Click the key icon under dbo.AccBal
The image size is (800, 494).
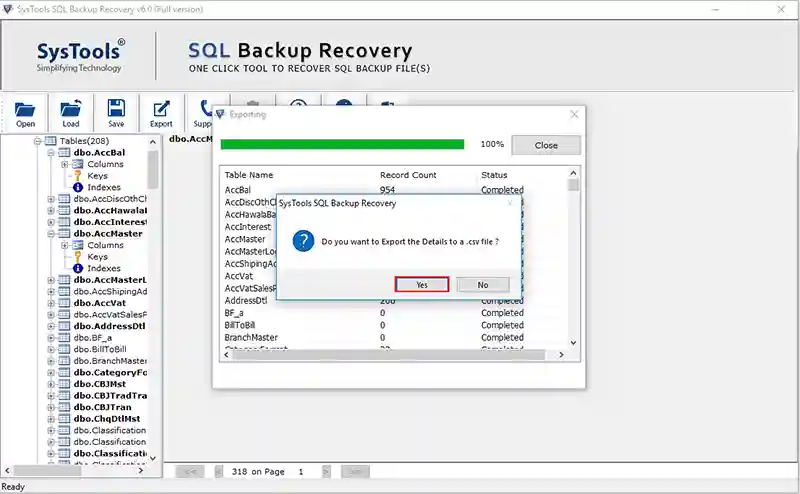pos(78,176)
